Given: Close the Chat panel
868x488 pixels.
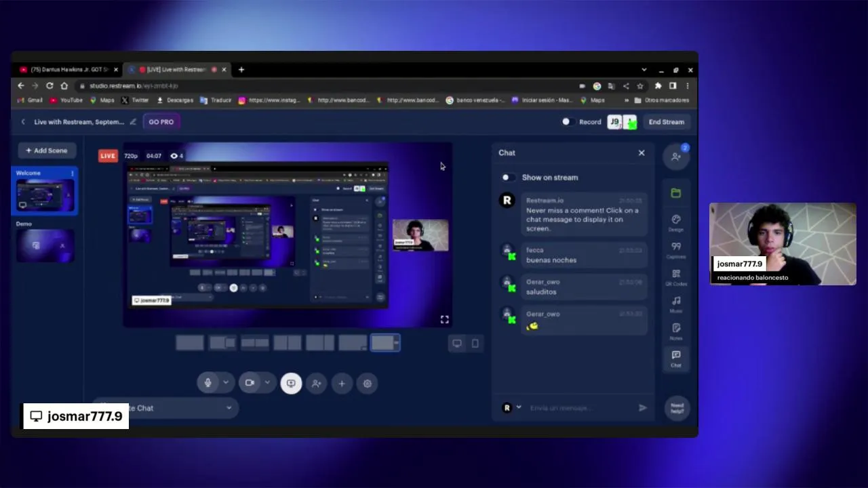Looking at the screenshot, I should pos(642,152).
